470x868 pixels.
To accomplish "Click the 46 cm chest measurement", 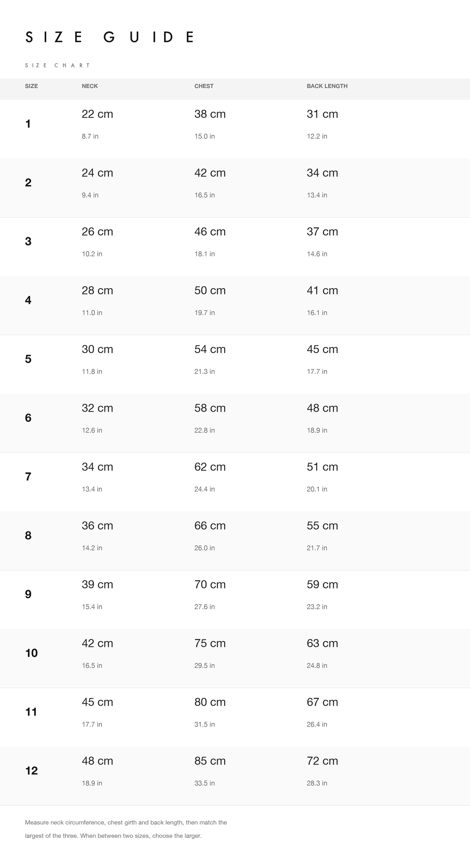I will point(210,232).
